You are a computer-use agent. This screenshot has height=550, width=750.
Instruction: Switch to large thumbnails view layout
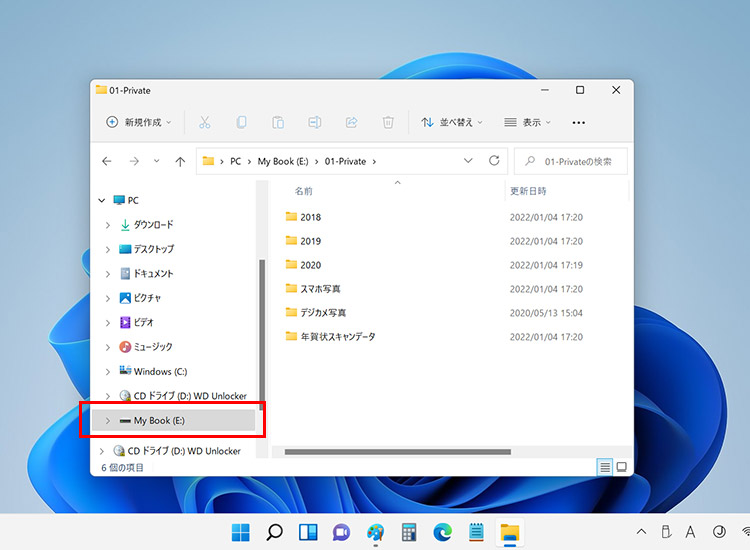[621, 467]
